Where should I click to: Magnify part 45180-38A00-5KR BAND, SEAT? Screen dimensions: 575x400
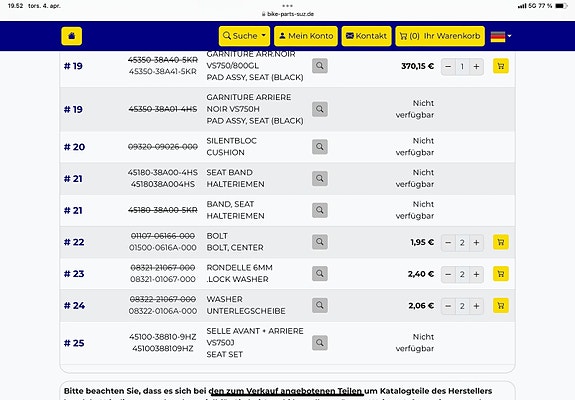320,210
